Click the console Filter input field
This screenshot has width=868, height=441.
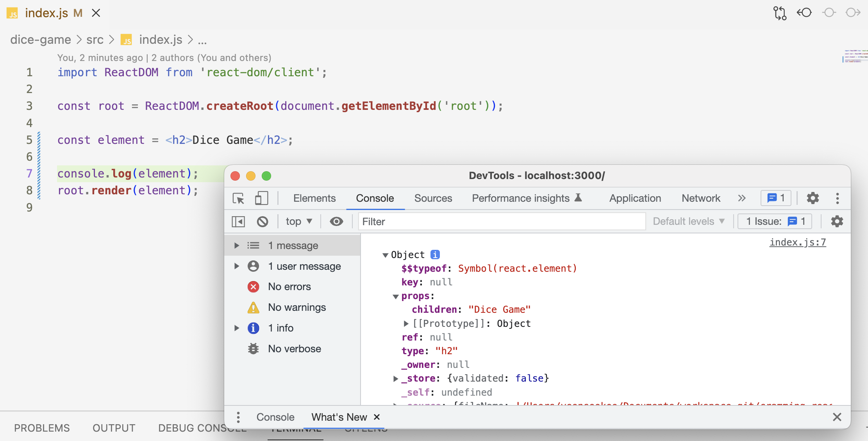[x=502, y=222]
